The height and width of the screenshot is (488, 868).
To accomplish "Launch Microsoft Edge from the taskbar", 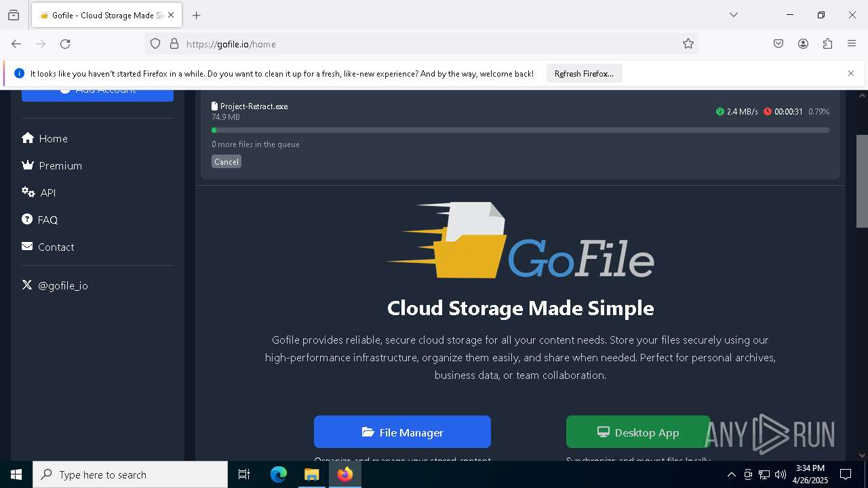I will (x=279, y=474).
